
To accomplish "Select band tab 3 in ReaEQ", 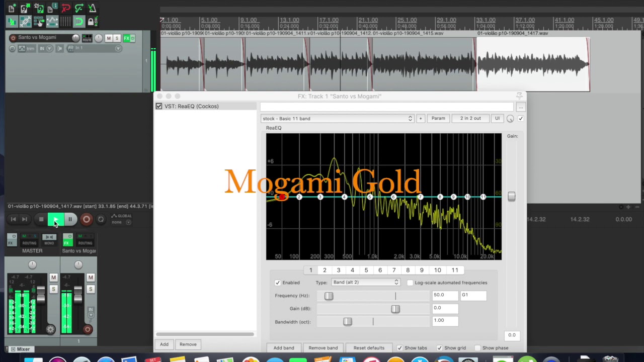I will pyautogui.click(x=339, y=270).
